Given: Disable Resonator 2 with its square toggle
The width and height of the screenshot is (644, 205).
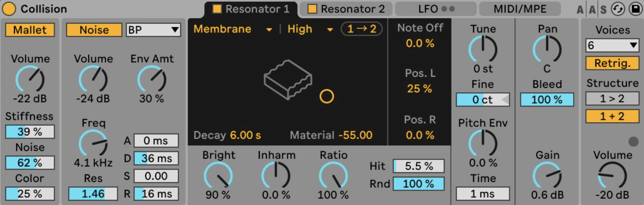Looking at the screenshot, I should pyautogui.click(x=312, y=9).
